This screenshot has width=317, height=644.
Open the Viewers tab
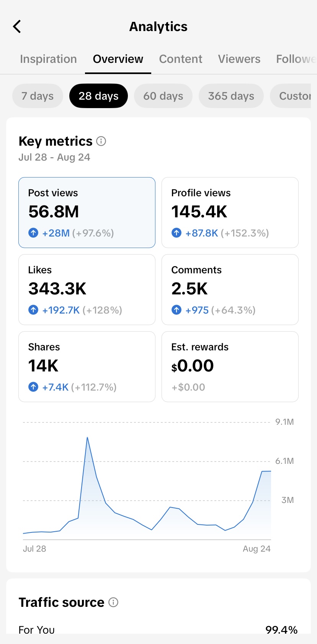[239, 59]
